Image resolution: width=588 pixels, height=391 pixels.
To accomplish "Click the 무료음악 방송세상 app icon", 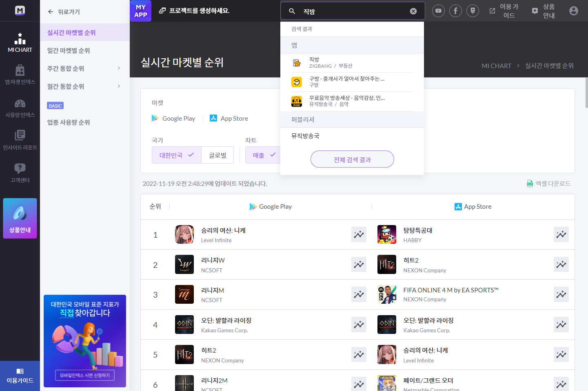I will point(297,101).
